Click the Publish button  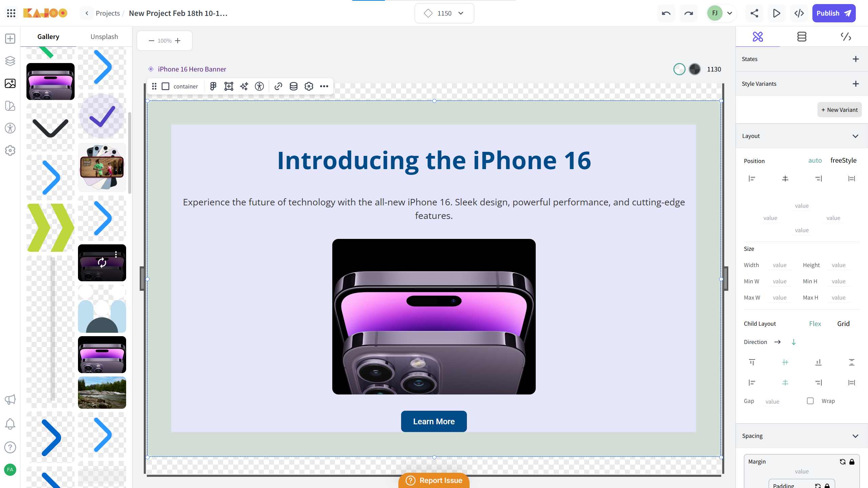pyautogui.click(x=834, y=13)
